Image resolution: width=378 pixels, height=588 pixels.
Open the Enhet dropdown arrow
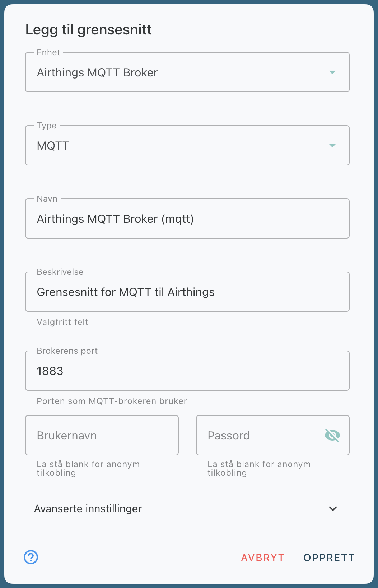tap(332, 72)
